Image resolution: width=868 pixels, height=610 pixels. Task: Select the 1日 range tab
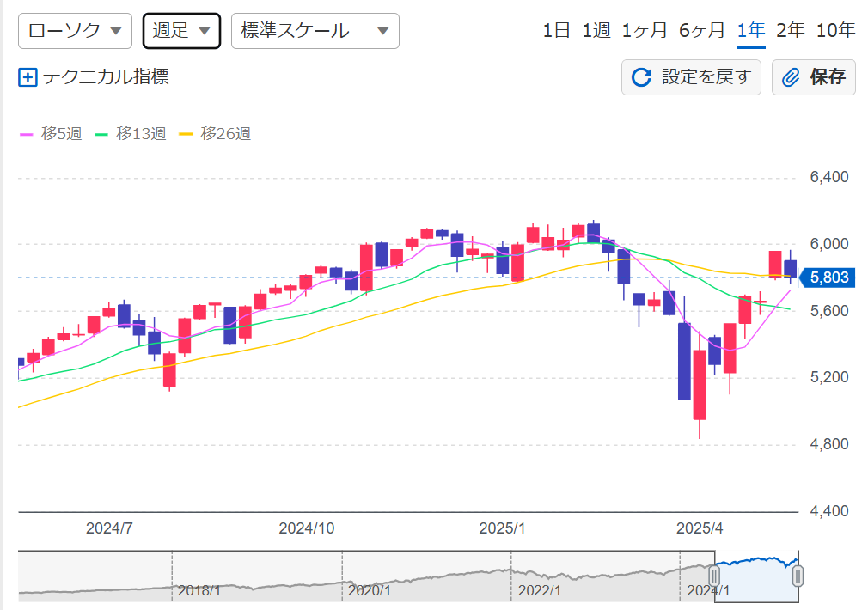556,30
